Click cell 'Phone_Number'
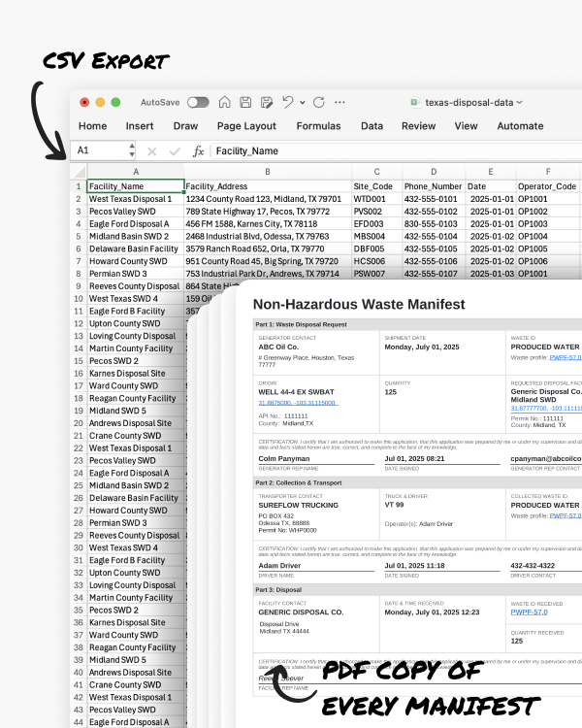 tap(434, 186)
